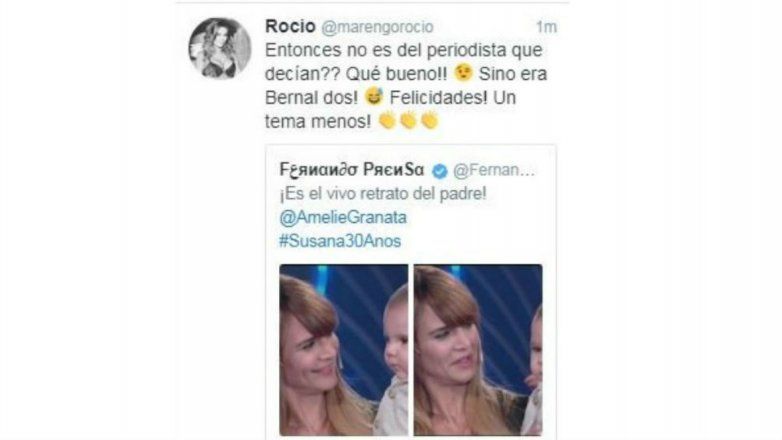View the left photo of woman and baby
The height and width of the screenshot is (440, 782).
point(344,350)
